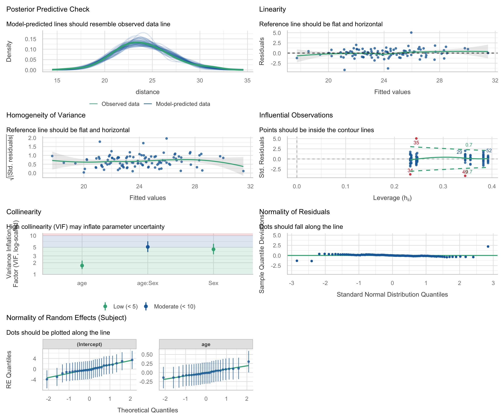The height and width of the screenshot is (420, 504).
Task: Click the 0.7 upper contour label
Action: (469, 145)
